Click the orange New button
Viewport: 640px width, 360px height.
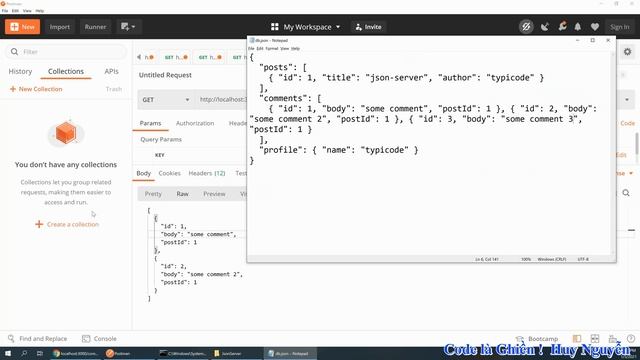tap(22, 27)
